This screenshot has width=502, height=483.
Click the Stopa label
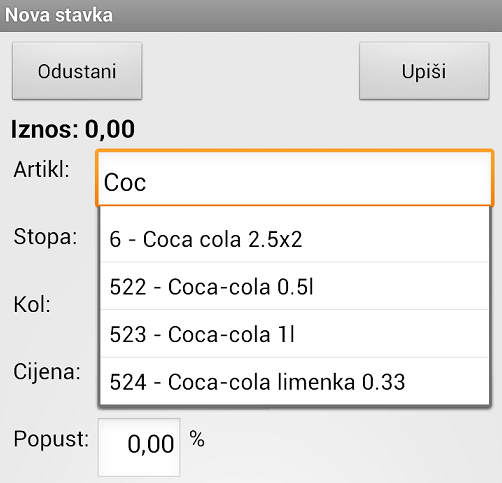click(x=45, y=237)
